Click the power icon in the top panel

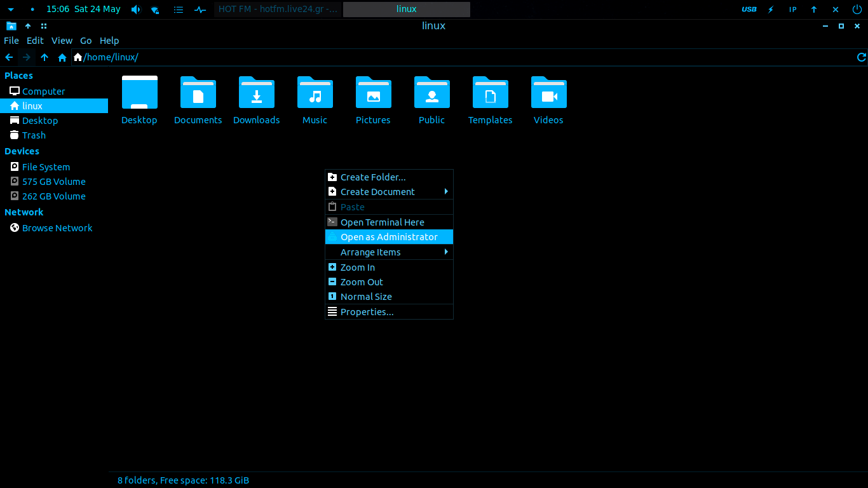[857, 9]
